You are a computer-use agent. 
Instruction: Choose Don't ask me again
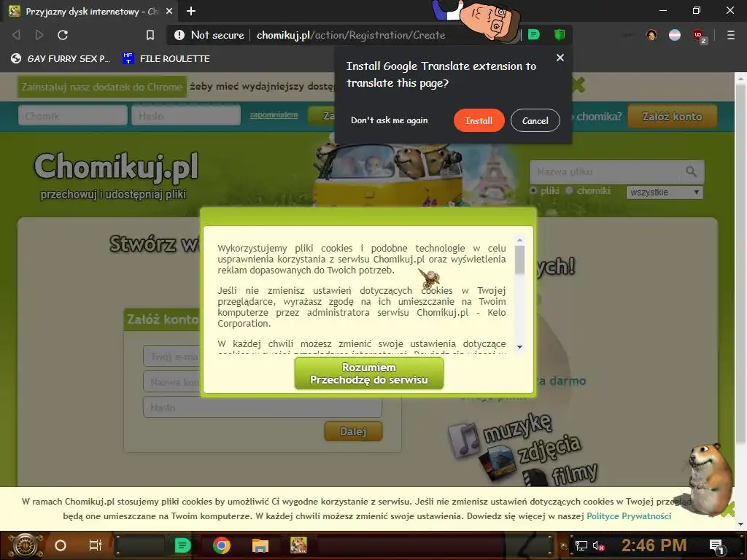click(x=390, y=120)
